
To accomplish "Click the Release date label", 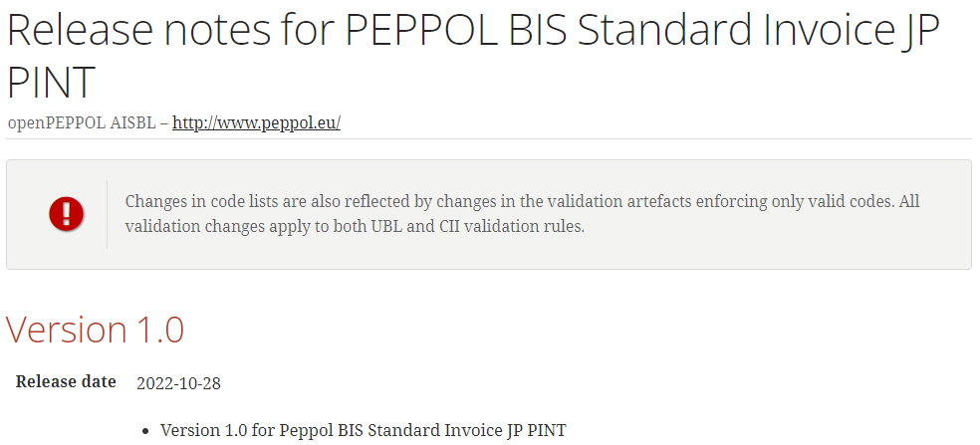I will click(66, 381).
